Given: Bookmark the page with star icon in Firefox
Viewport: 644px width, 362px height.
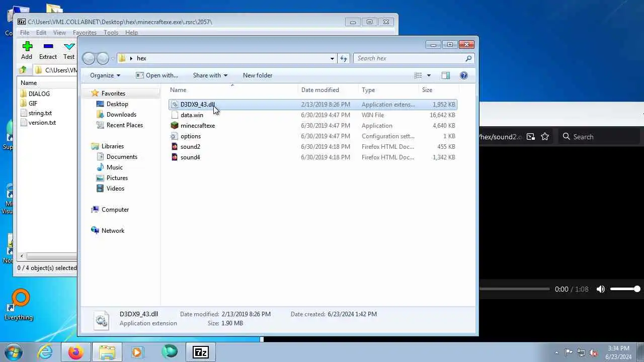Looking at the screenshot, I should (x=545, y=137).
